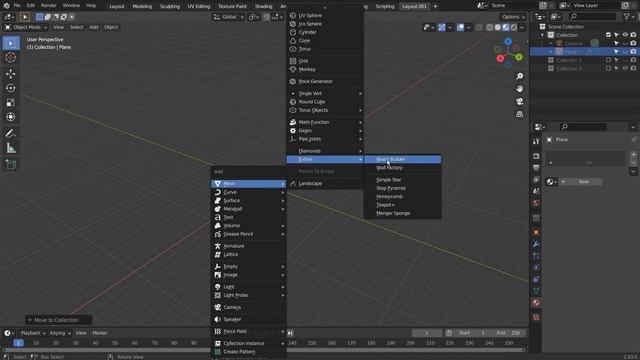Image resolution: width=640 pixels, height=360 pixels.
Task: Open the Material properties tab
Action: (536, 303)
